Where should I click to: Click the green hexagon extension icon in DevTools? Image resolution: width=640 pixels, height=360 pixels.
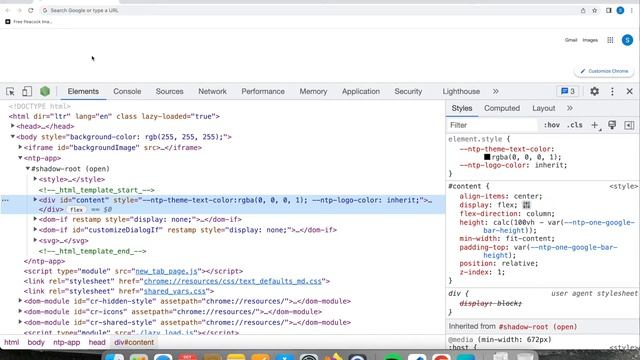(45, 91)
